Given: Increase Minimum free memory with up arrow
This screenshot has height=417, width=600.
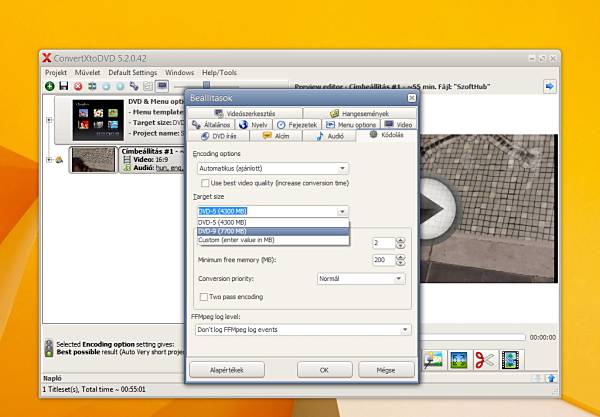Looking at the screenshot, I should (401, 257).
